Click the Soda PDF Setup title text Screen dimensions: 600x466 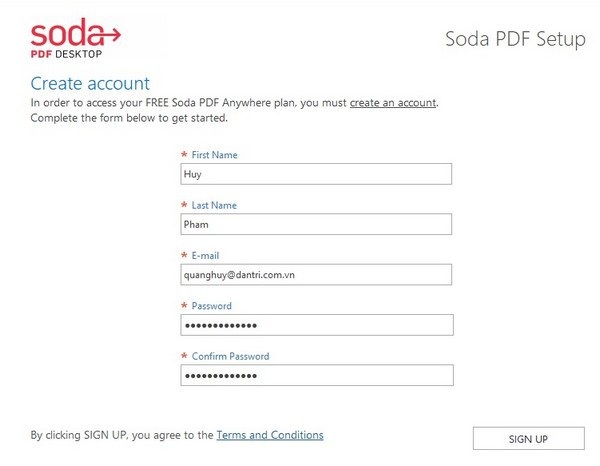tap(515, 39)
